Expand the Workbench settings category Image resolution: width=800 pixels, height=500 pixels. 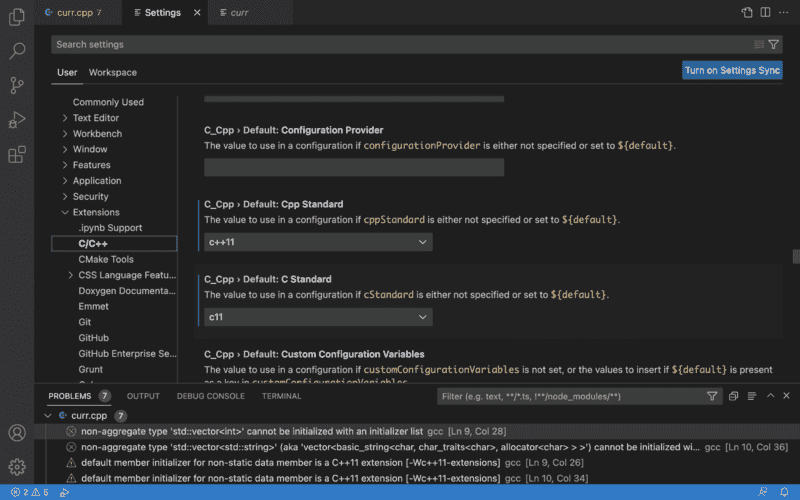[x=65, y=134]
